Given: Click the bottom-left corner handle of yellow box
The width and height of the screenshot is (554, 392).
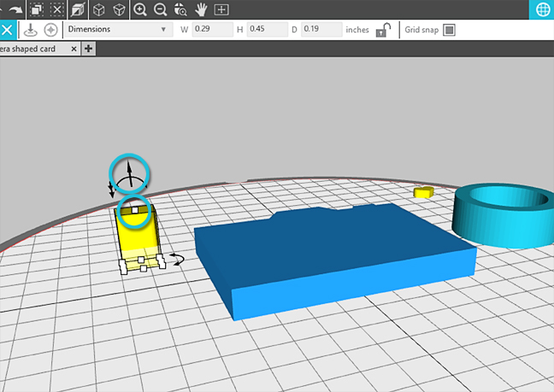Looking at the screenshot, I should (123, 266).
